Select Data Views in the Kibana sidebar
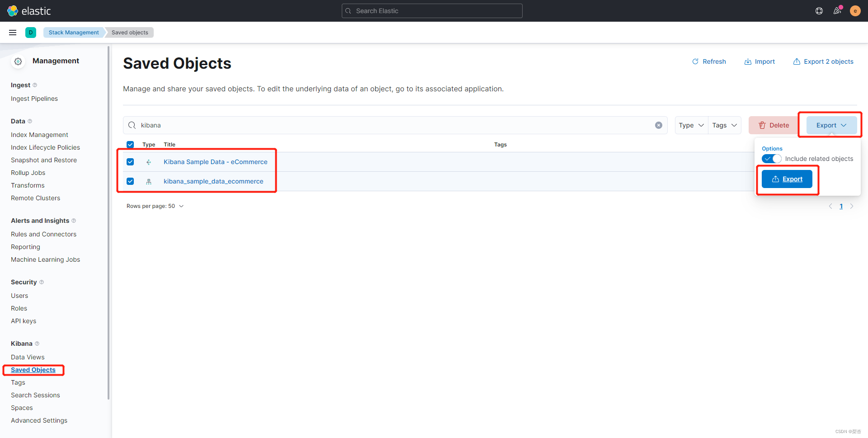This screenshot has width=868, height=438. [28, 357]
